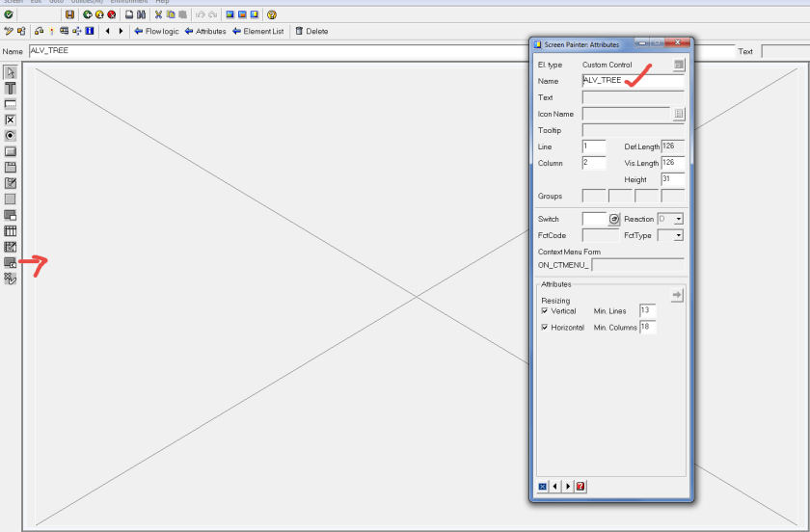810x532 pixels.
Task: Choose the Checkbox element tool
Action: 11,120
